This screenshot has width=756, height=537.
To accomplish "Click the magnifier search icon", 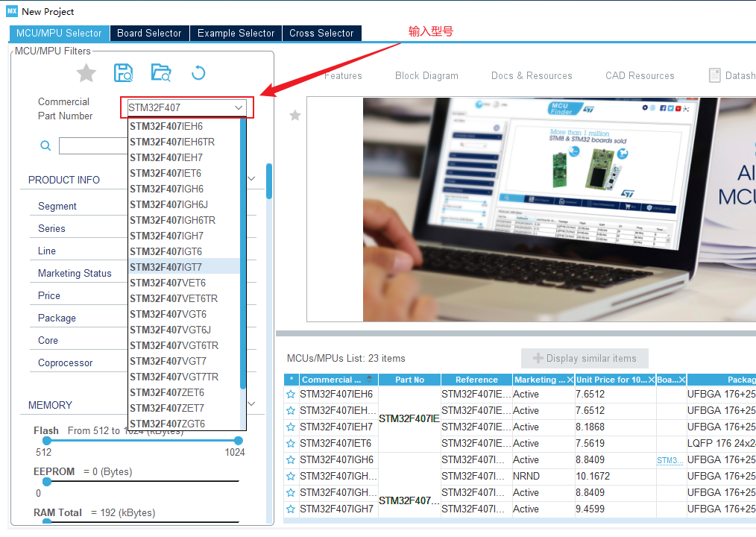I will [45, 146].
